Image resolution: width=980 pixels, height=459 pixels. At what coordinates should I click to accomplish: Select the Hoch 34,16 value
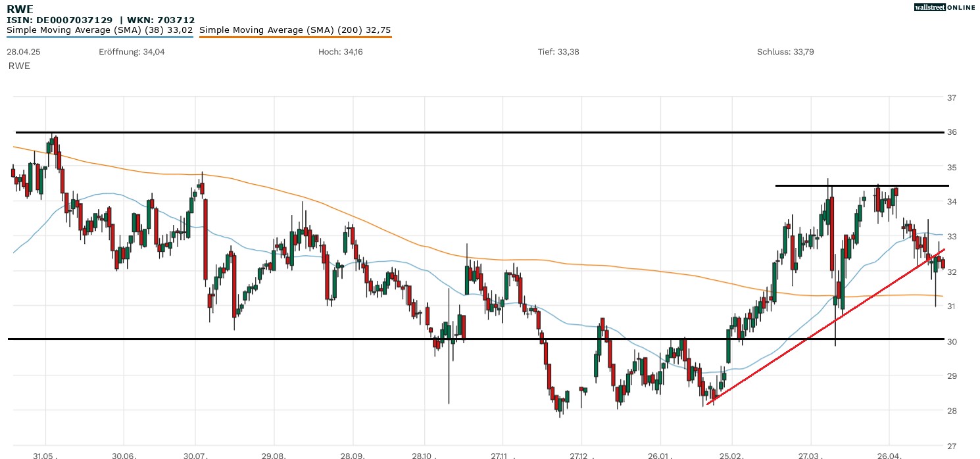tap(340, 52)
